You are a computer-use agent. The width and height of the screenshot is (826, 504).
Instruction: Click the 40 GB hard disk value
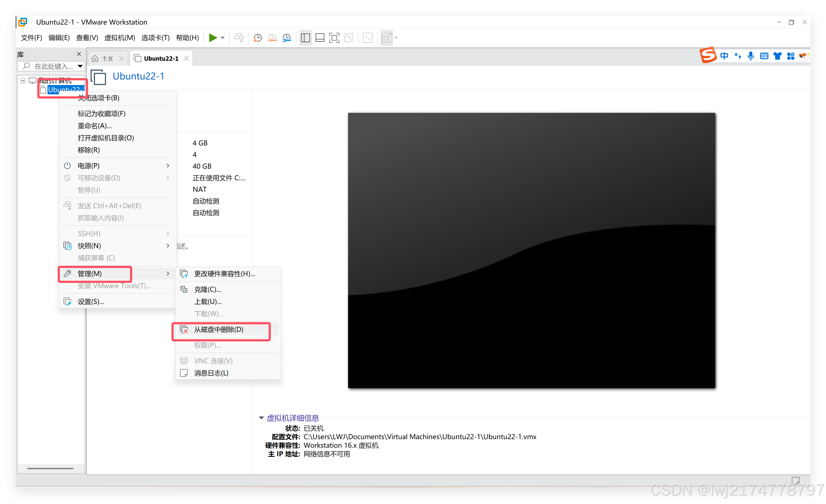[202, 166]
